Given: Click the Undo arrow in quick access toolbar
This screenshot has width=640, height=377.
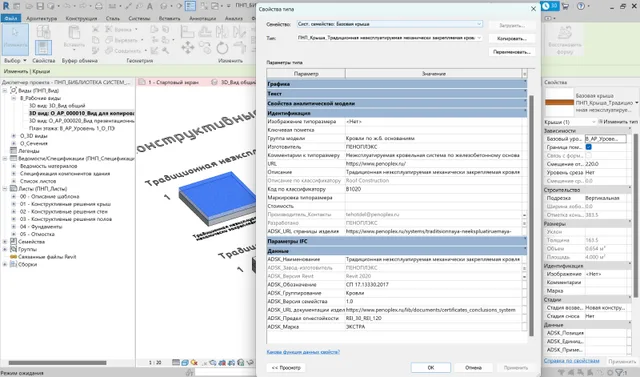Looking at the screenshot, I should click(68, 6).
